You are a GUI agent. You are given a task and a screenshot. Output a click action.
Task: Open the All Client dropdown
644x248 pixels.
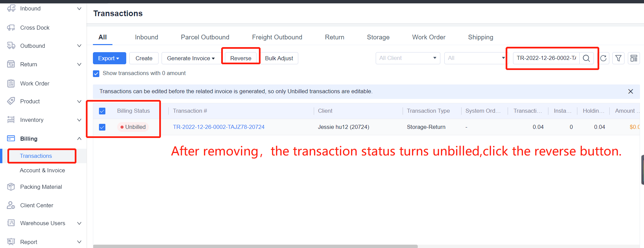[x=408, y=58]
